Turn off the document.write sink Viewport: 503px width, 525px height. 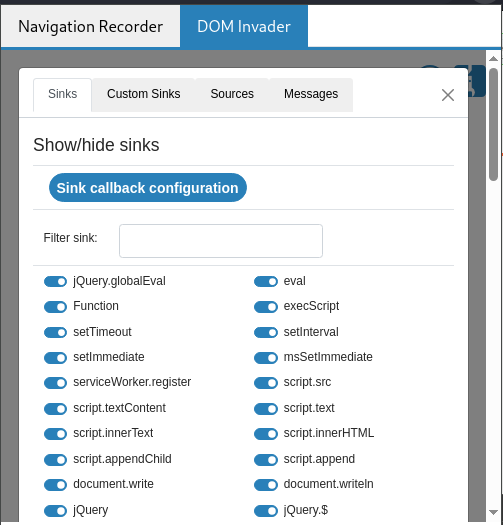click(56, 485)
